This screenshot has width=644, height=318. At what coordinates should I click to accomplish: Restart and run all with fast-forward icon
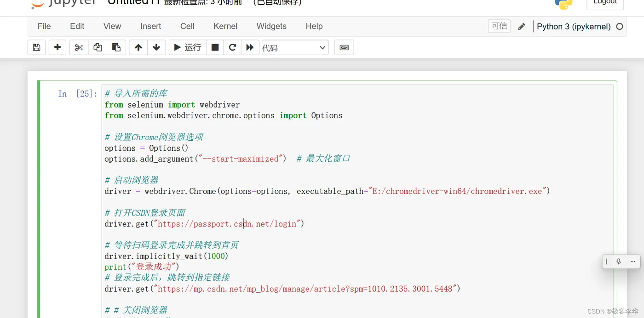[250, 47]
